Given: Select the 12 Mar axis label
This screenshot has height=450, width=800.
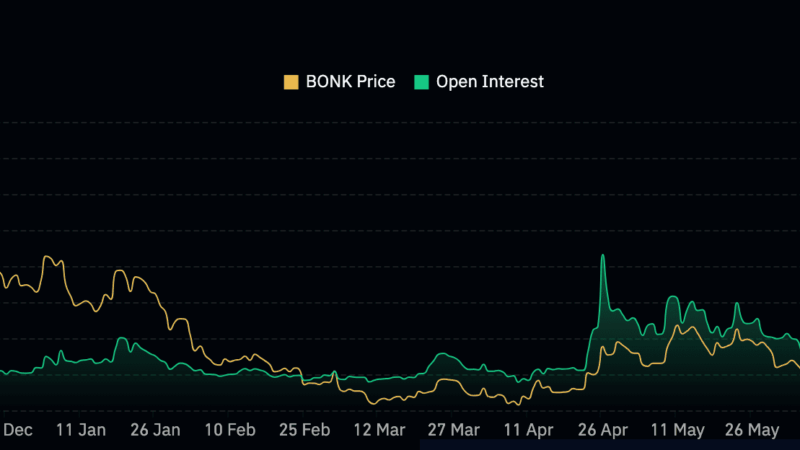Looking at the screenshot, I should pos(379,430).
